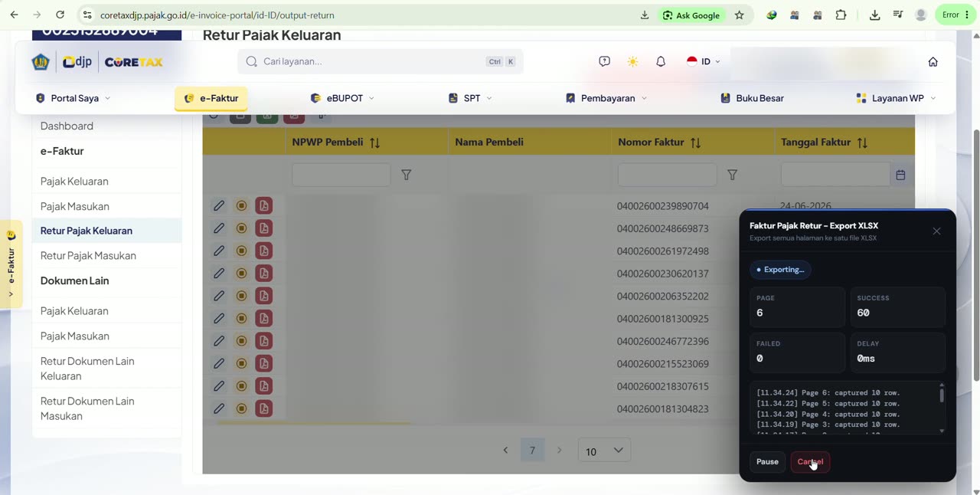Click the Ask Google lens button
Viewport: 980px width, 495px height.
pos(691,15)
